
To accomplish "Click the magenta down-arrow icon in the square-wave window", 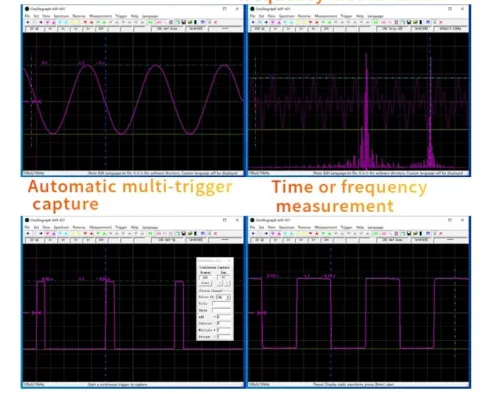I will pos(273,233).
